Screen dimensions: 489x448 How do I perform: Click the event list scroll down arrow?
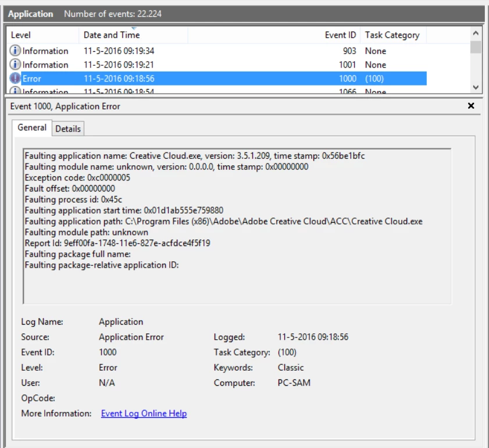coord(476,87)
